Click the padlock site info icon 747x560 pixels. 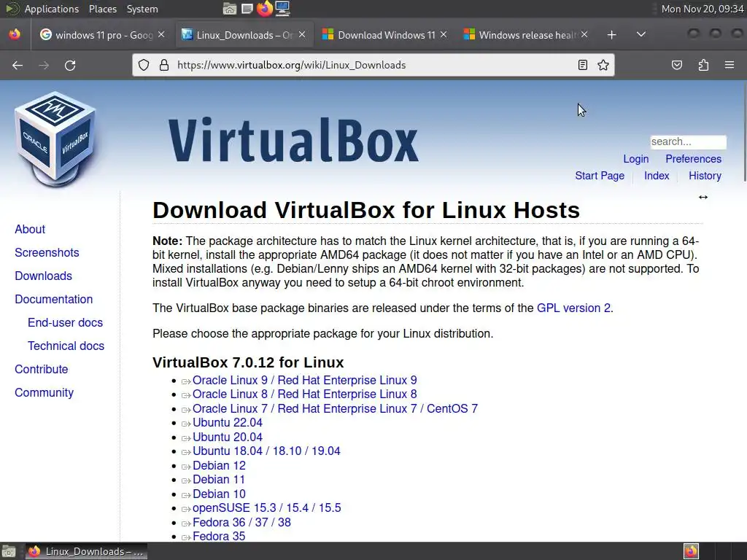164,65
